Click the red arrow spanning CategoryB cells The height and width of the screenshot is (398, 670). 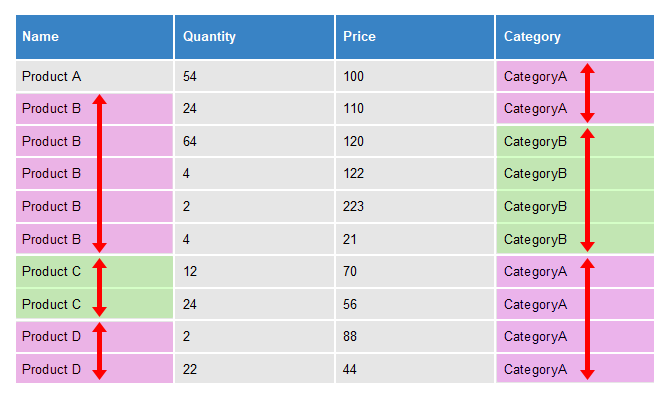coord(588,190)
